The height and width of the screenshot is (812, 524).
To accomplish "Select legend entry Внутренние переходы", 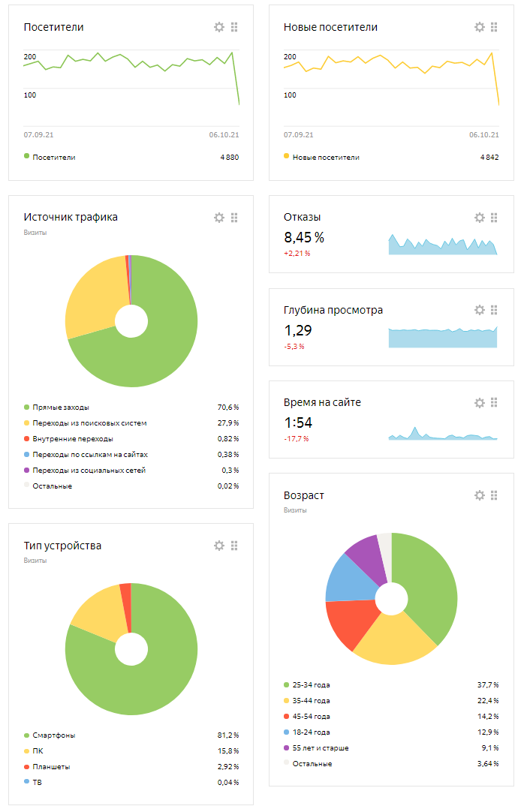I will pyautogui.click(x=73, y=438).
